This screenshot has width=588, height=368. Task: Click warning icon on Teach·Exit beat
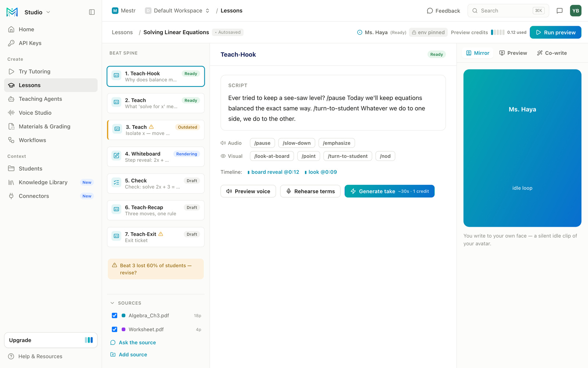click(161, 234)
